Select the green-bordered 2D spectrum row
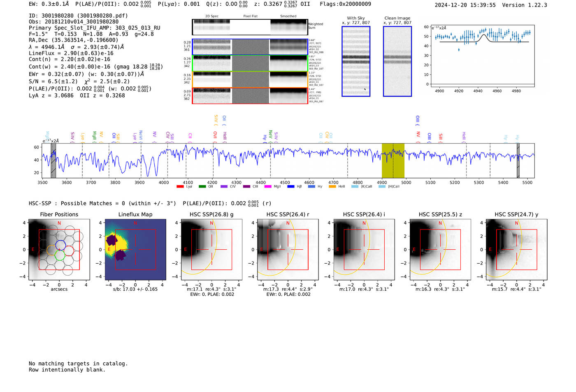 click(x=250, y=63)
